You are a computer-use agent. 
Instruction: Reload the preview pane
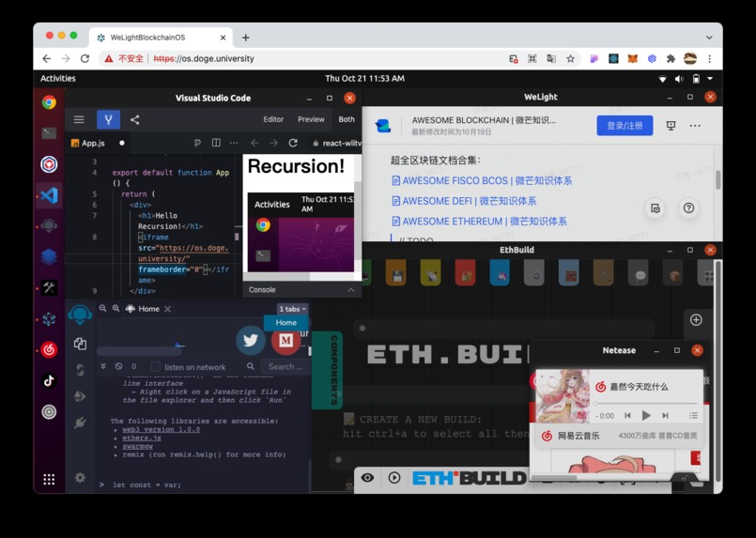293,143
